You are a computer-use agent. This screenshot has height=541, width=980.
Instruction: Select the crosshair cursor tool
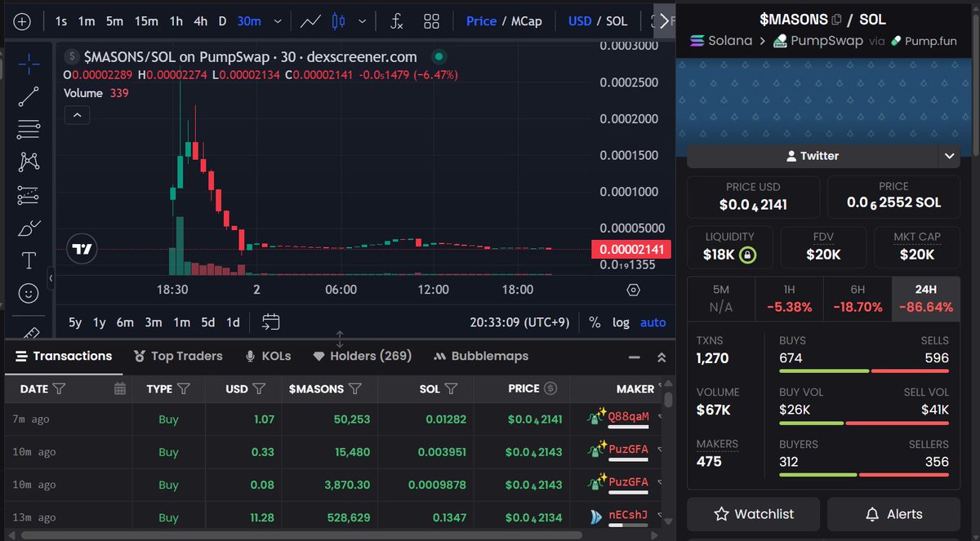click(x=29, y=64)
